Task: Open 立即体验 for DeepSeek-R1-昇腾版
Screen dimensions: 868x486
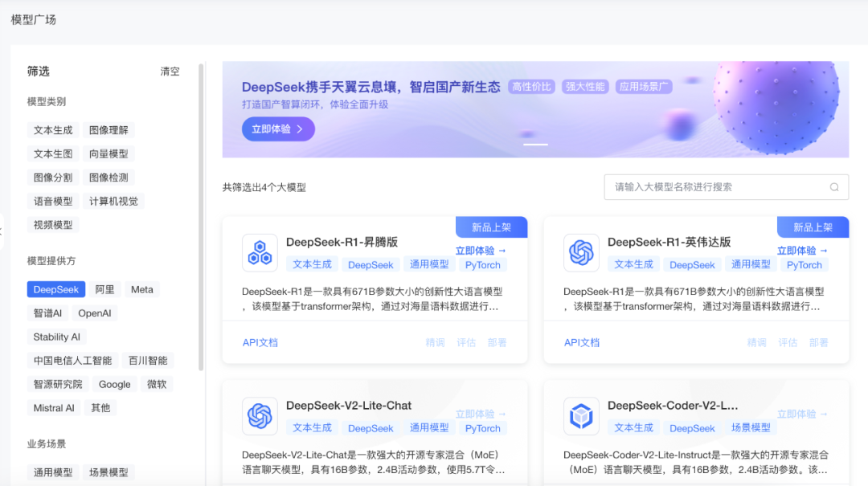Action: tap(481, 251)
